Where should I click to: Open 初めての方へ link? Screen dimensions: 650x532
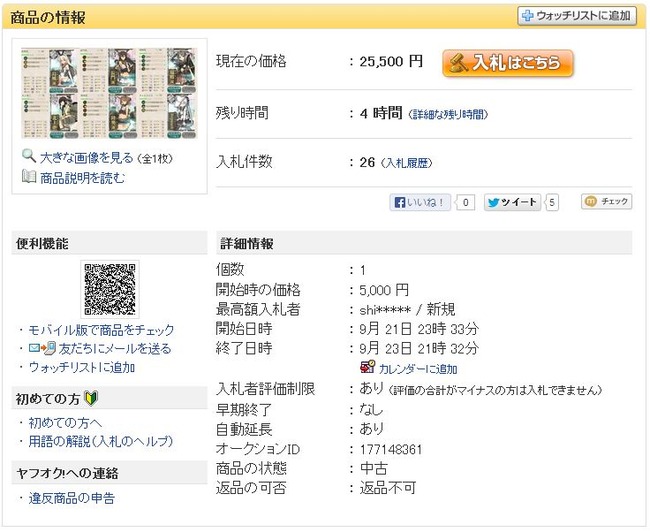(x=65, y=423)
